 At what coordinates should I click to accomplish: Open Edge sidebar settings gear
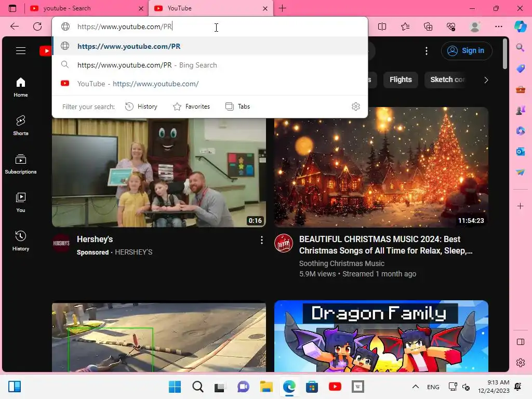coord(520,363)
